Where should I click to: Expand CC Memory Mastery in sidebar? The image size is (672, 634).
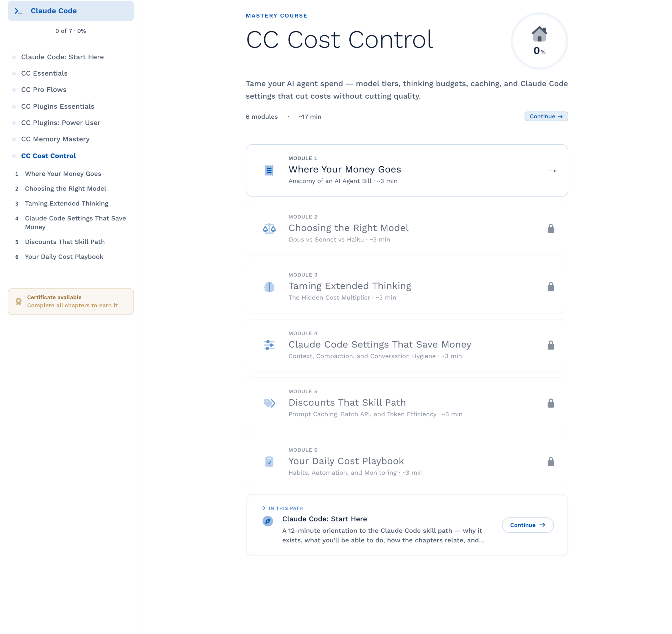(55, 139)
